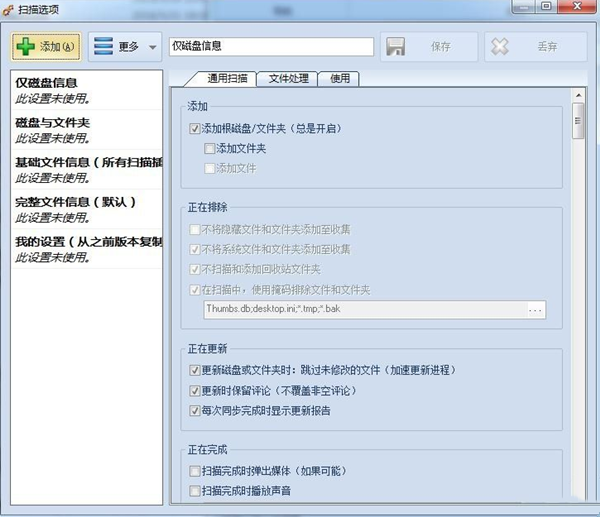Click the green plus Add icon
Image resolution: width=600 pixels, height=517 pixels.
[x=26, y=47]
